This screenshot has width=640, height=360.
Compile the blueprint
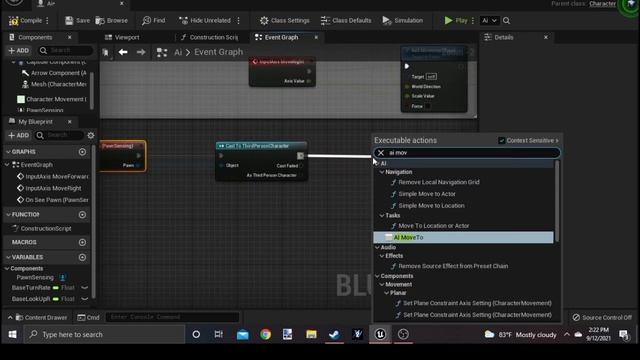25,20
